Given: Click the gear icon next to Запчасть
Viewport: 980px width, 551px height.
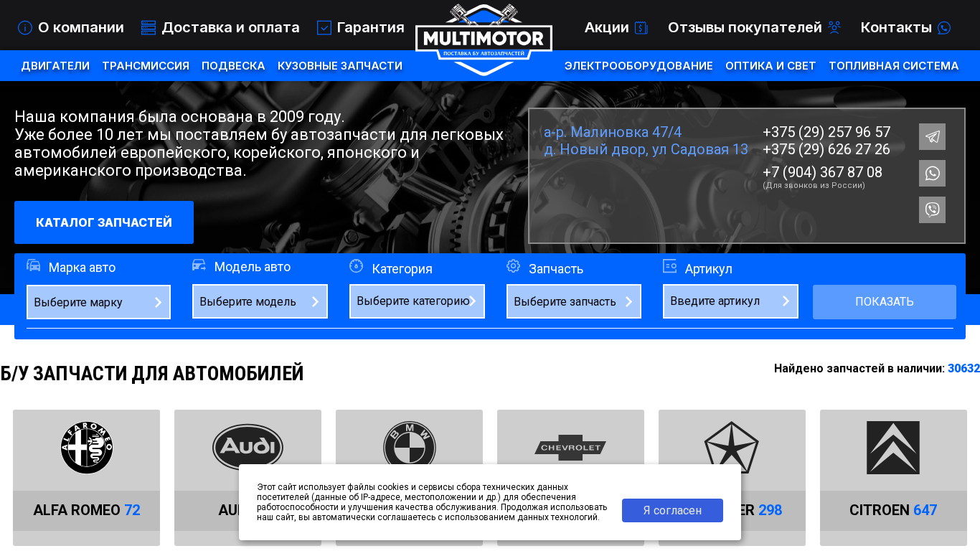Looking at the screenshot, I should click(x=513, y=265).
